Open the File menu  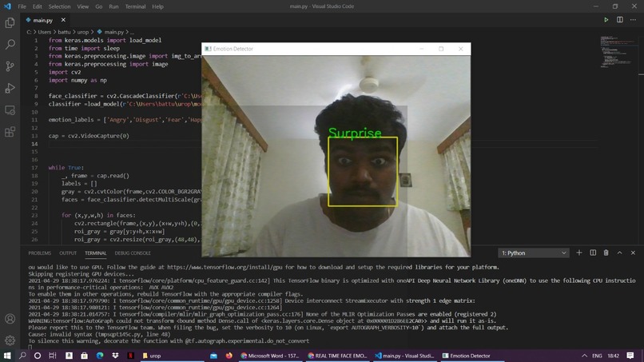22,6
